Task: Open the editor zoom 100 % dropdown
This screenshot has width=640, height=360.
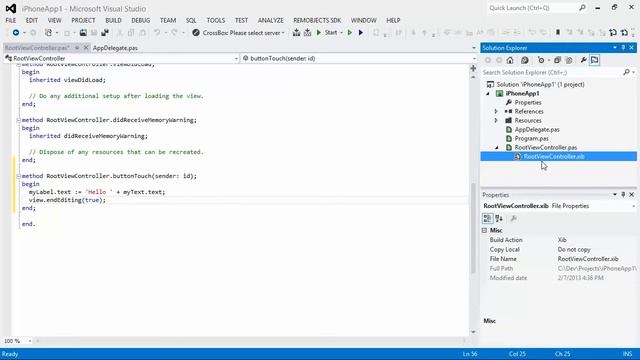Action: [30, 341]
